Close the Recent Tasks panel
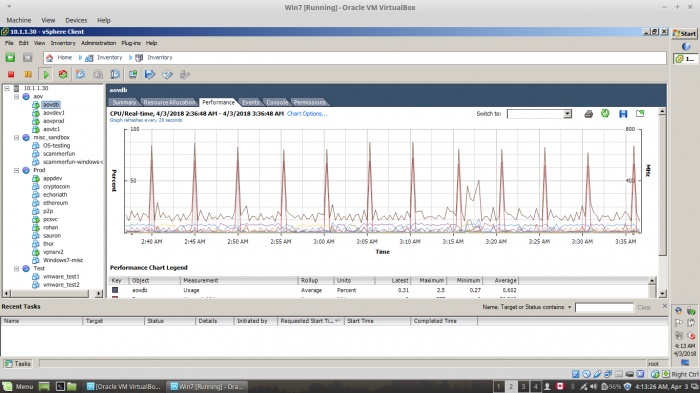 [x=665, y=306]
